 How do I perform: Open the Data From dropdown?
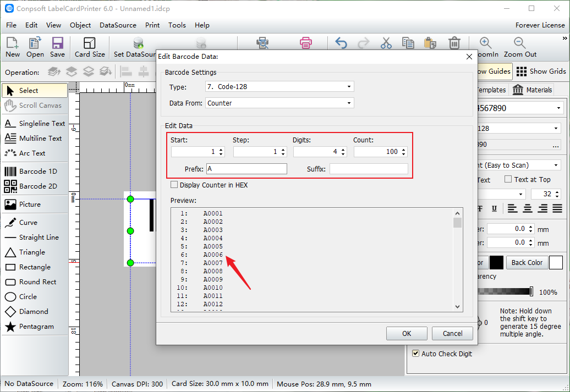click(x=349, y=103)
